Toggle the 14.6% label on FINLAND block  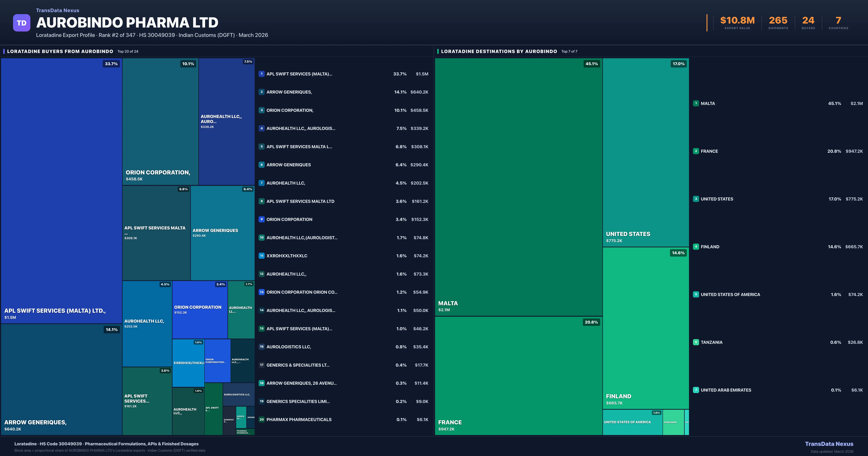point(678,253)
